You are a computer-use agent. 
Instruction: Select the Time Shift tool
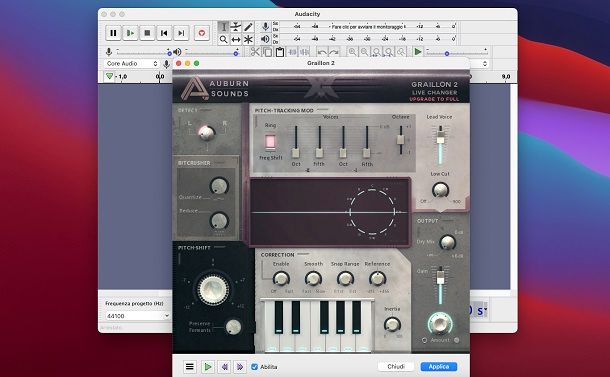(236, 39)
